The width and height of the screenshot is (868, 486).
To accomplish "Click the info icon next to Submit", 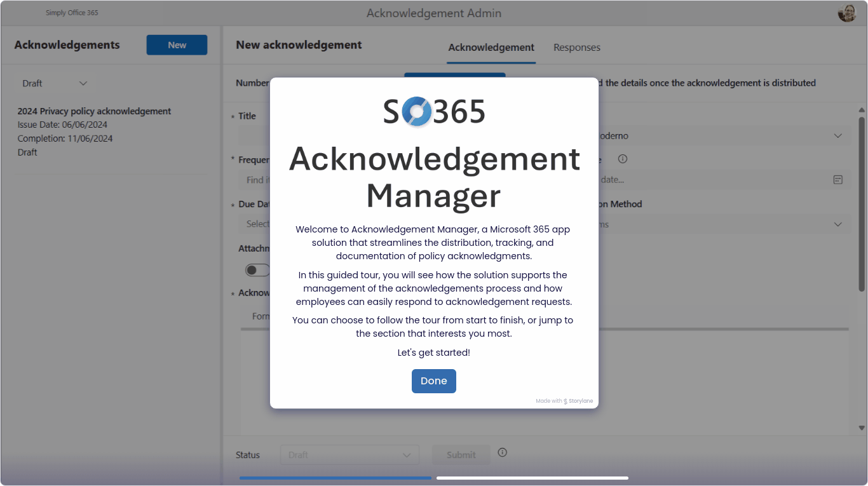I will click(x=502, y=452).
